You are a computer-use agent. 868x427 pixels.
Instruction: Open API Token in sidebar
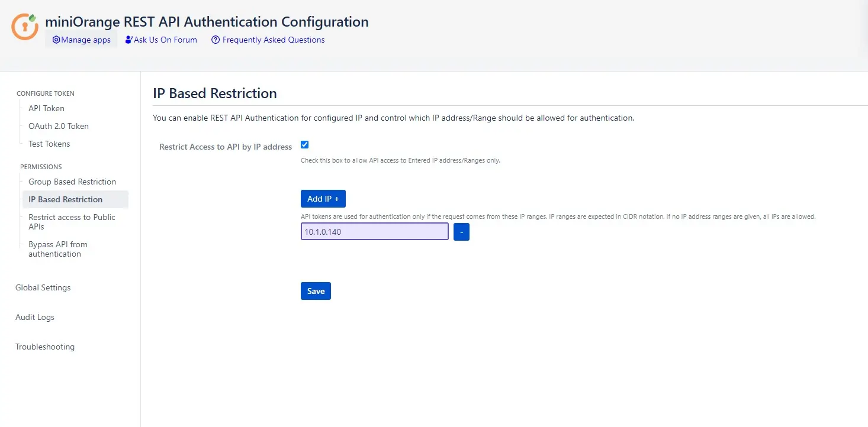pos(46,108)
